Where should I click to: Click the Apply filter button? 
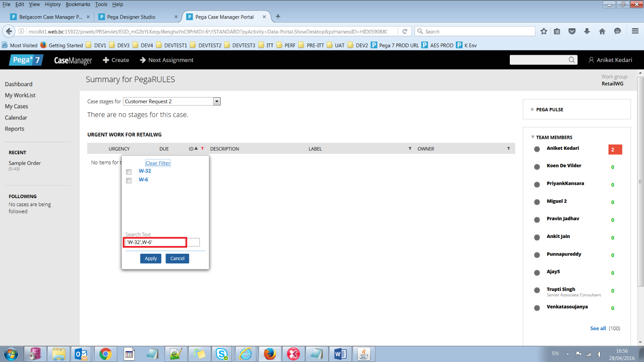click(151, 259)
